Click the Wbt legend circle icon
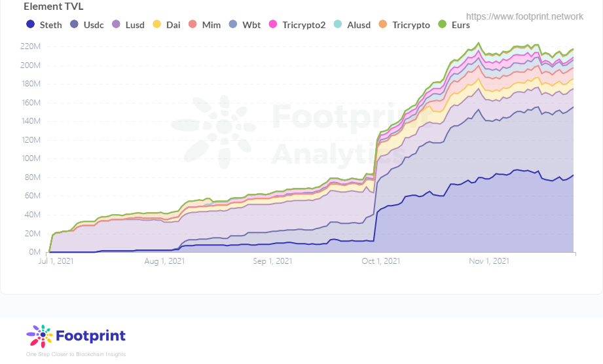This screenshot has width=603, height=364. click(233, 25)
